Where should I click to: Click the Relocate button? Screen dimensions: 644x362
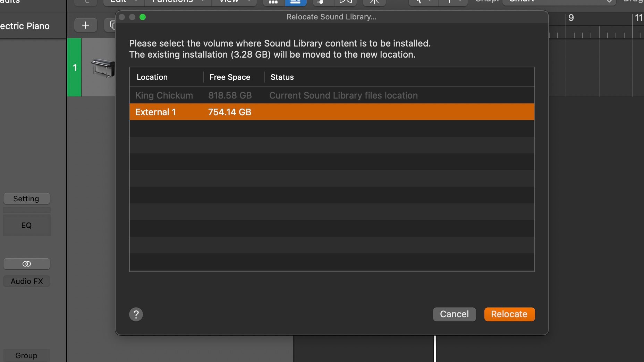tap(509, 314)
